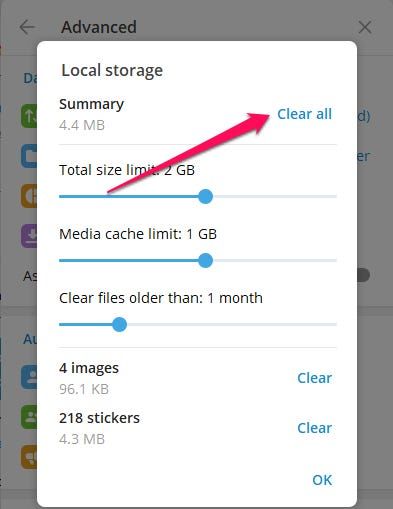
Task: Click the orange chat icon at bottom-left
Action: pos(29,457)
